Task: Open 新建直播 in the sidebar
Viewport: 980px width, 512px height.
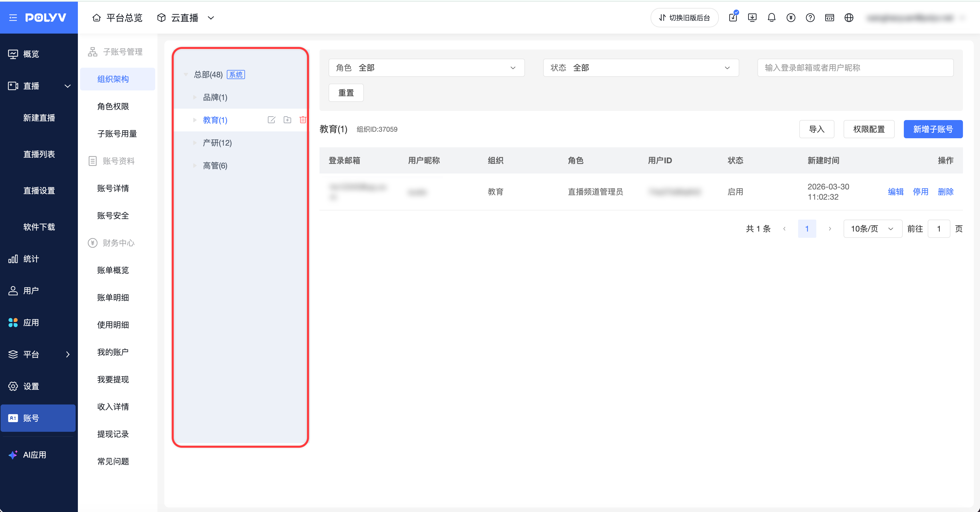Action: (39, 118)
